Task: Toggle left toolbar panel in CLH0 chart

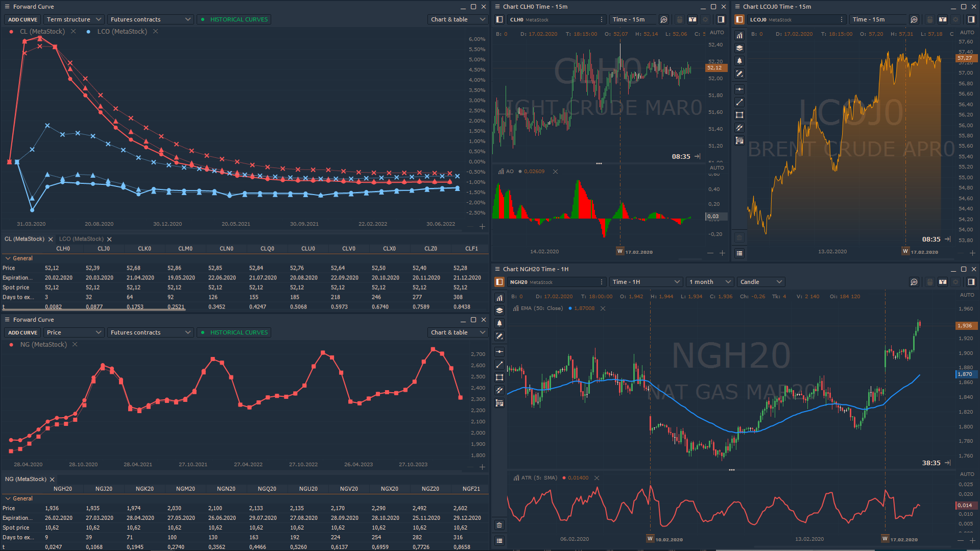Action: click(x=499, y=19)
